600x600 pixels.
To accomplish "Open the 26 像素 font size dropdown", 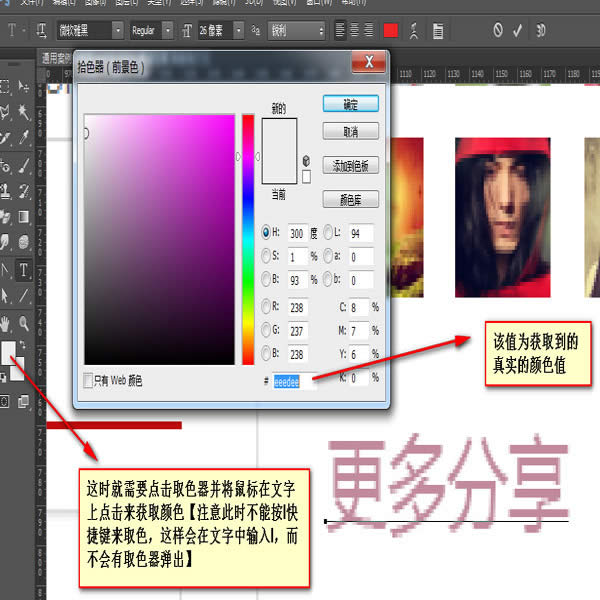I will click(239, 30).
